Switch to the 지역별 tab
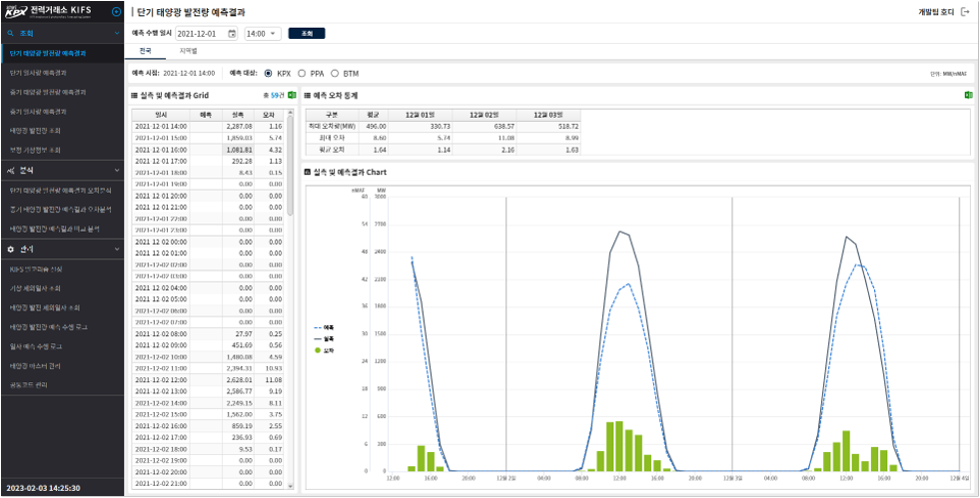Screen dimensions: 980x498 click(x=187, y=50)
